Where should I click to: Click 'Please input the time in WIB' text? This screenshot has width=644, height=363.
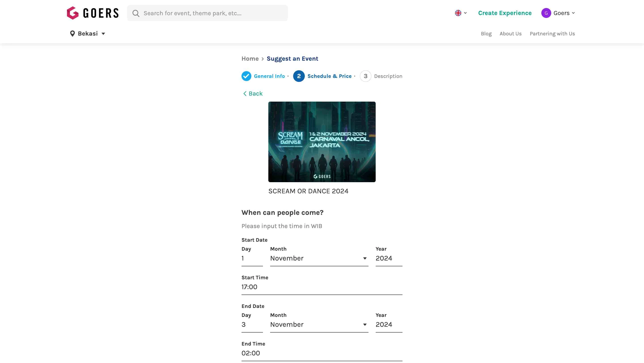pos(282,226)
